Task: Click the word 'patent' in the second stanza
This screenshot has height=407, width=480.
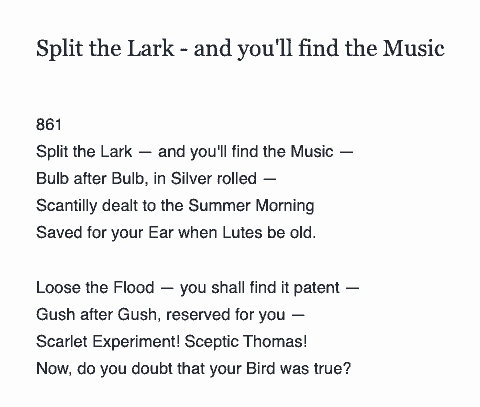Action: pyautogui.click(x=316, y=288)
